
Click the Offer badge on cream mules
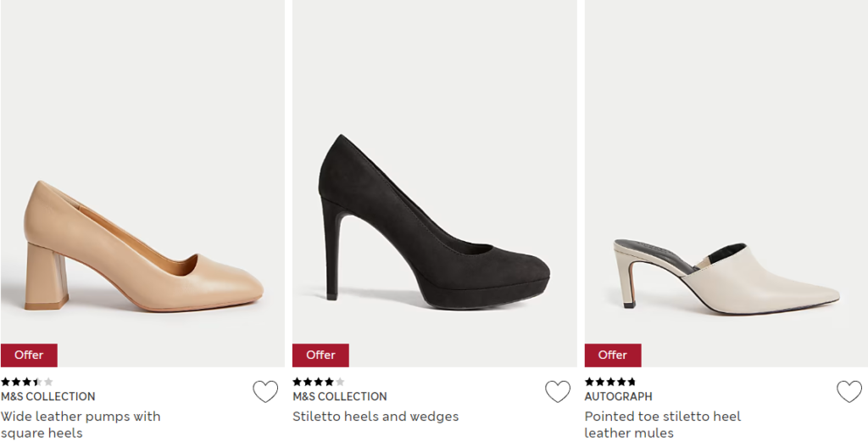613,355
